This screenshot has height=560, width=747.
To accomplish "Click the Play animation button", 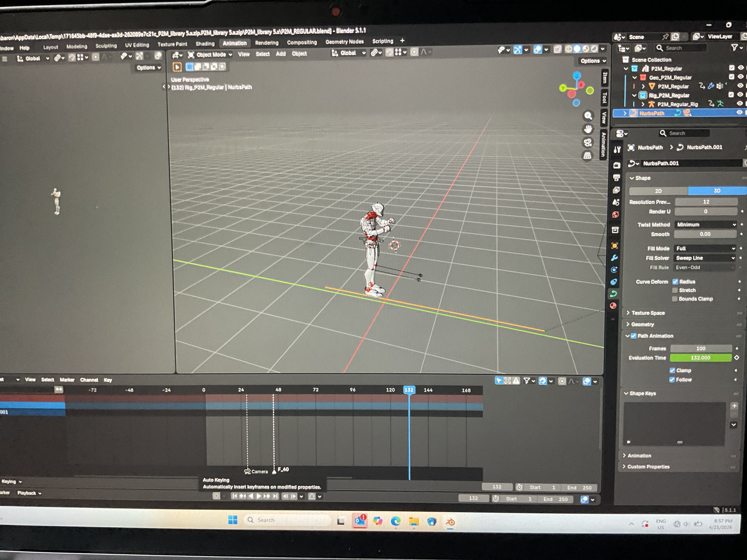I will (259, 496).
